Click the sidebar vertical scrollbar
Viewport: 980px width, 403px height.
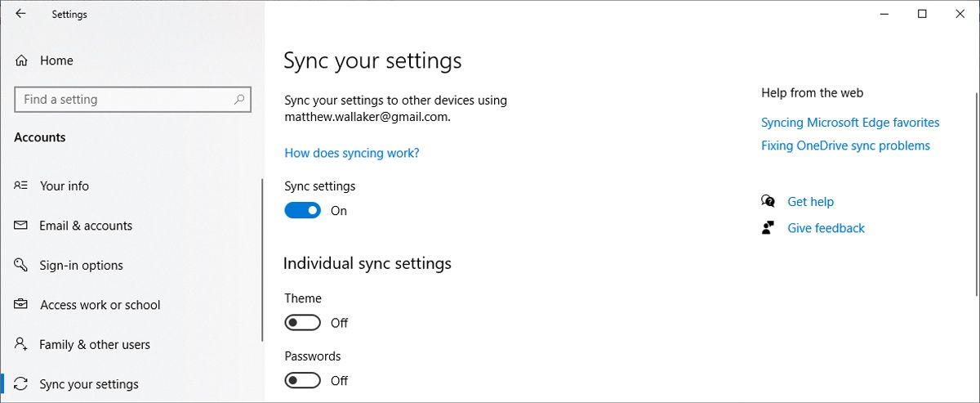(262, 262)
